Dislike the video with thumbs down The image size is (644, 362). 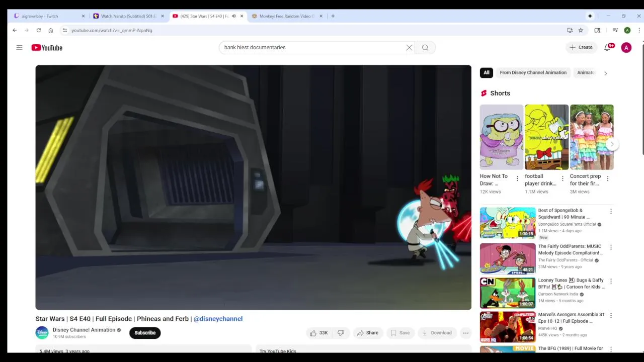coord(341,333)
